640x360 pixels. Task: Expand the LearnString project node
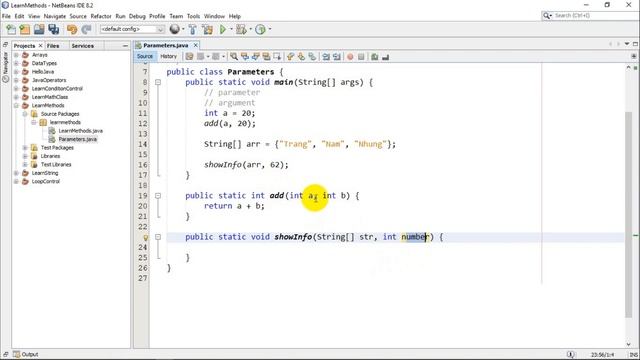(16, 173)
